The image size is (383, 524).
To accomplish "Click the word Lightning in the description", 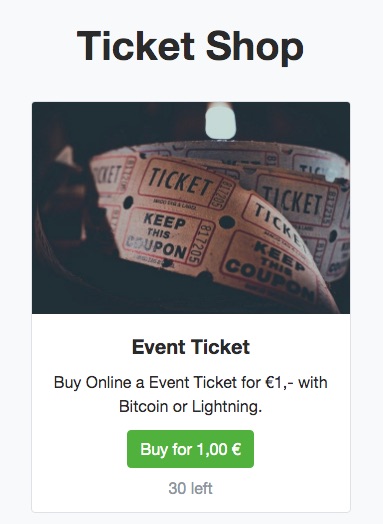I will [227, 407].
